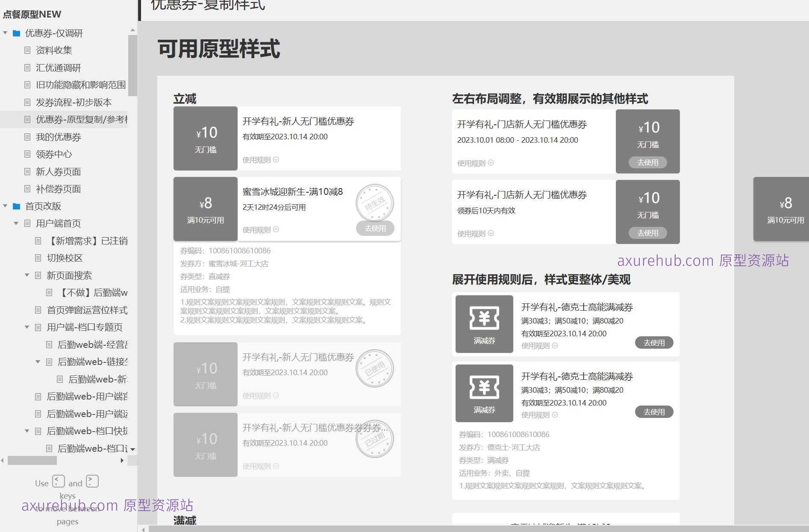Click page icon beside 我的优惠券
Image resolution: width=809 pixels, height=532 pixels.
[x=27, y=137]
